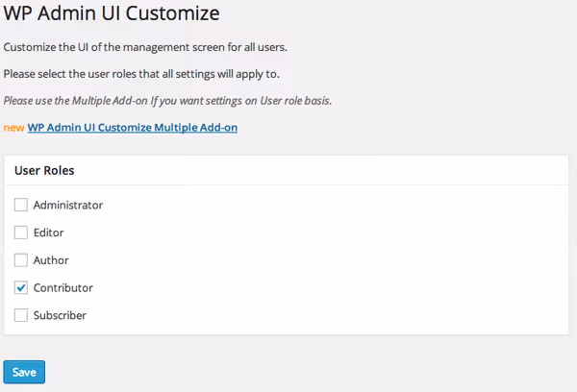Click the Subscriber label text
Screen dimensions: 577x392
[x=60, y=315]
